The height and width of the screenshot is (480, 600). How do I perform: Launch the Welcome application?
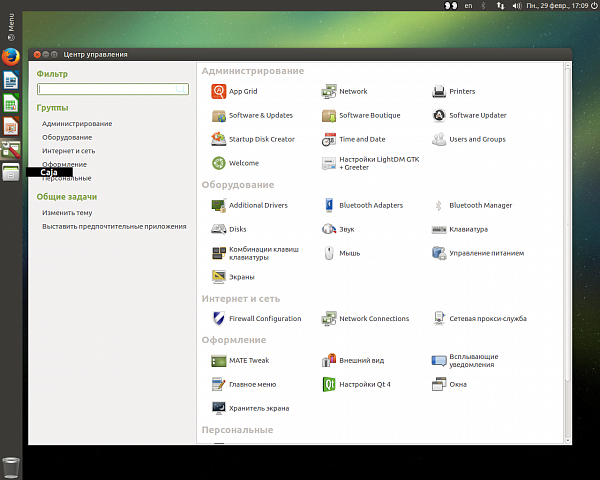235,163
